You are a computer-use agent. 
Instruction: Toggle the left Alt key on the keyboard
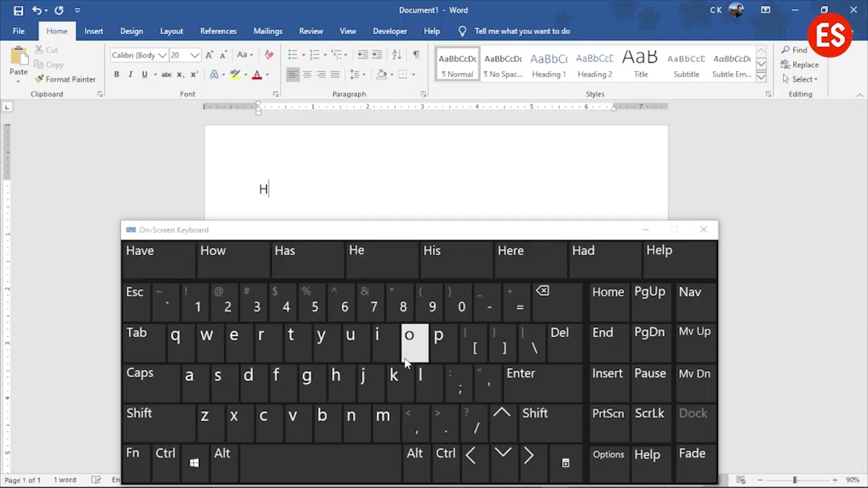click(x=223, y=462)
